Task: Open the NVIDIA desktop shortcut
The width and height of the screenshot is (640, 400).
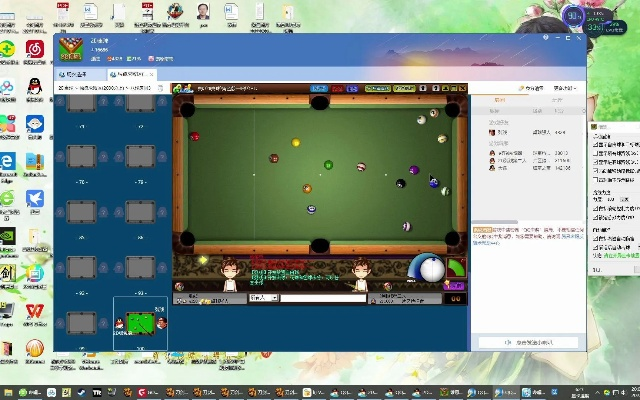Action: tap(8, 237)
